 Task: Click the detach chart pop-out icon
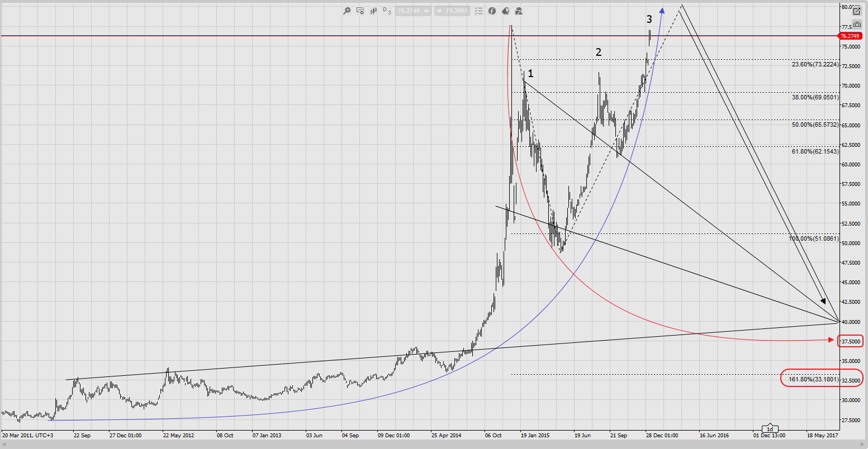(857, 11)
